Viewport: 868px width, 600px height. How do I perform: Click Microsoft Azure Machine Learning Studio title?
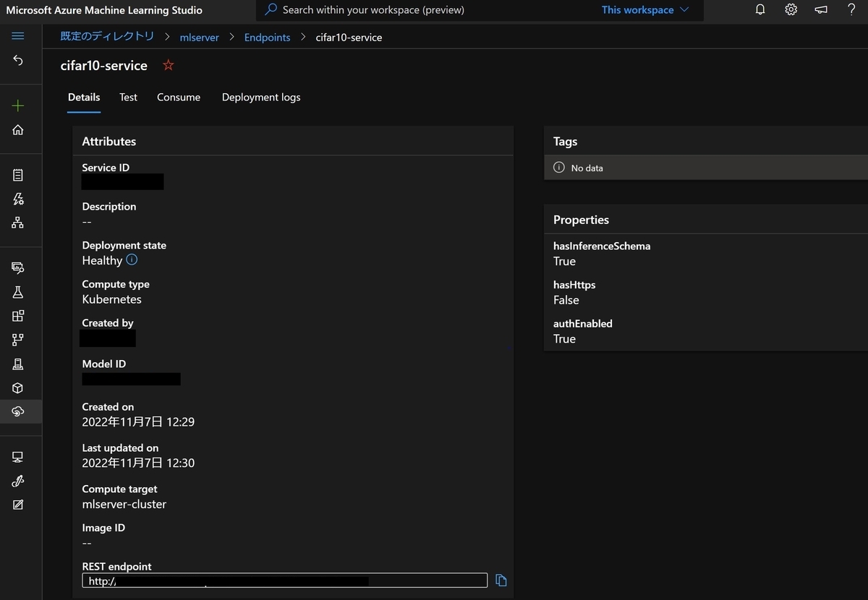[104, 10]
